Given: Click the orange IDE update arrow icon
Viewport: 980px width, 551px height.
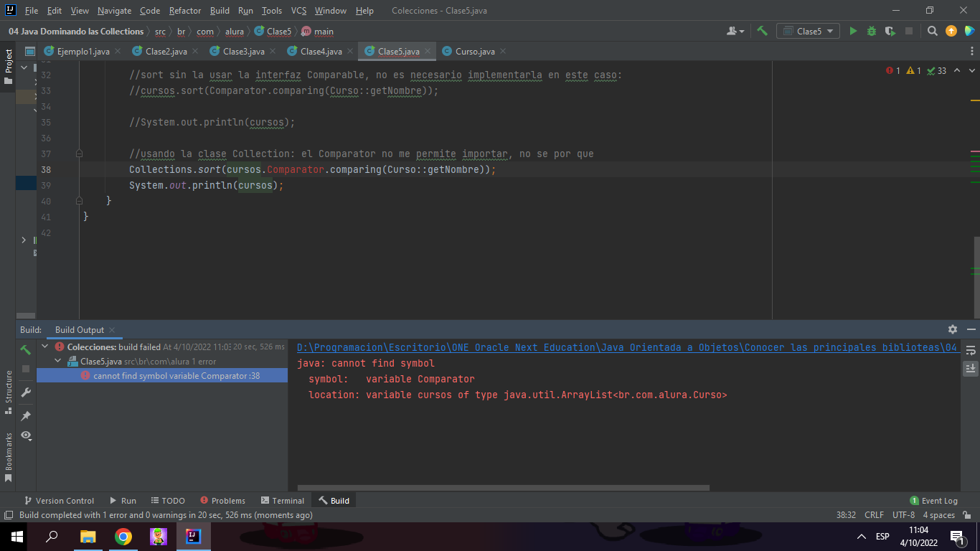Looking at the screenshot, I should pyautogui.click(x=951, y=31).
